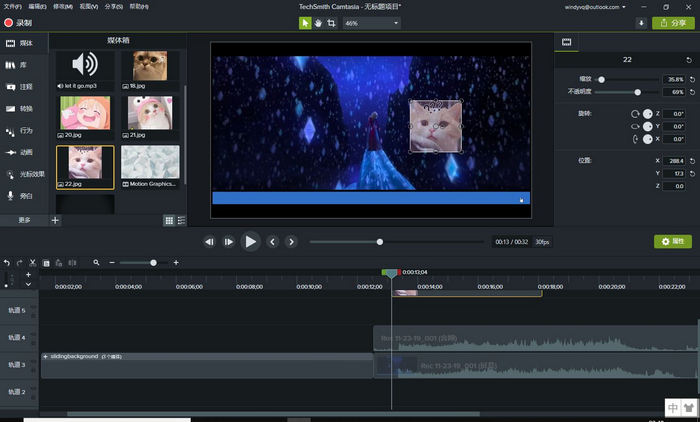Select the arrow Edit mode tool
Viewport: 700px width, 422px height.
tap(305, 23)
